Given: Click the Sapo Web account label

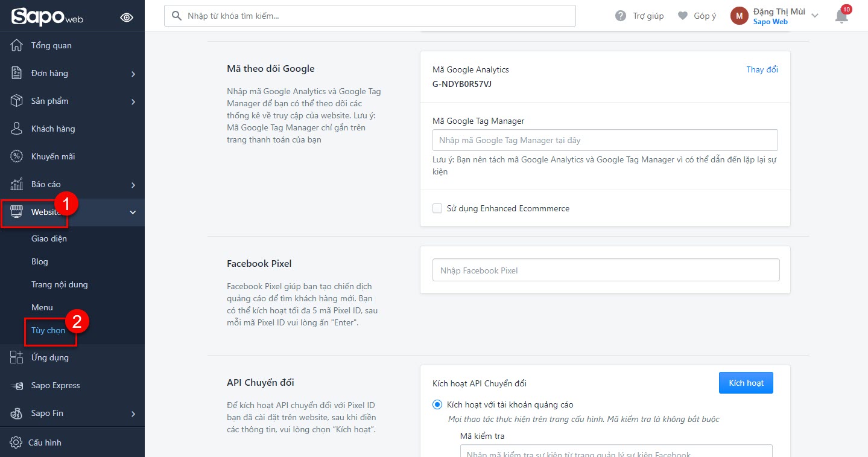Looking at the screenshot, I should click(x=770, y=22).
